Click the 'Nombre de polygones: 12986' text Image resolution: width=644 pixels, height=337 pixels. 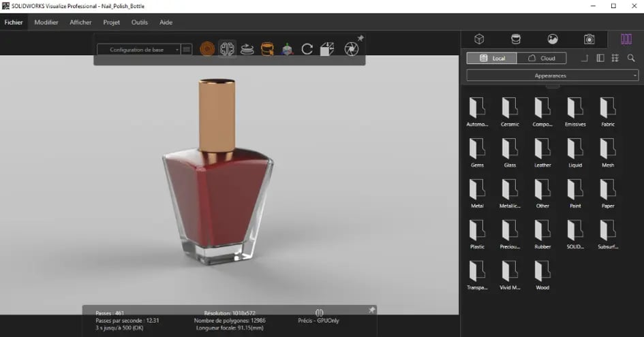230,320
